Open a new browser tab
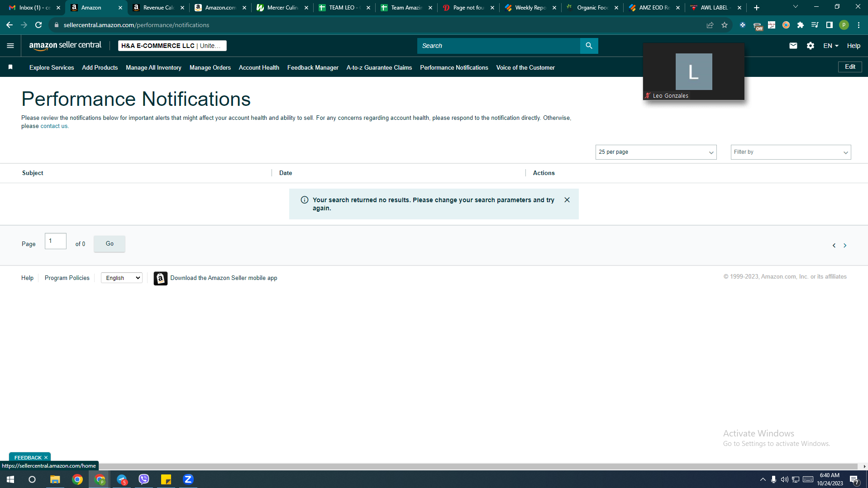 757,8
